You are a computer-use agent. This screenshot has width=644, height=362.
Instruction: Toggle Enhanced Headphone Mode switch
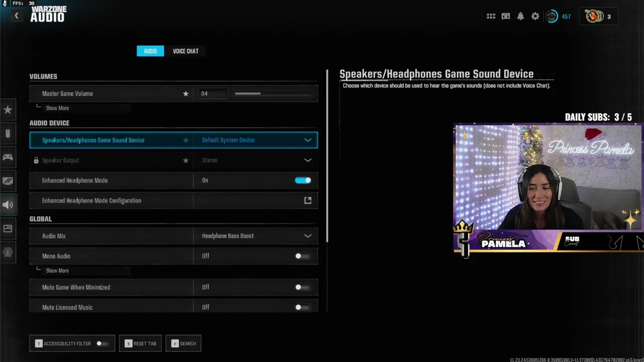point(303,180)
